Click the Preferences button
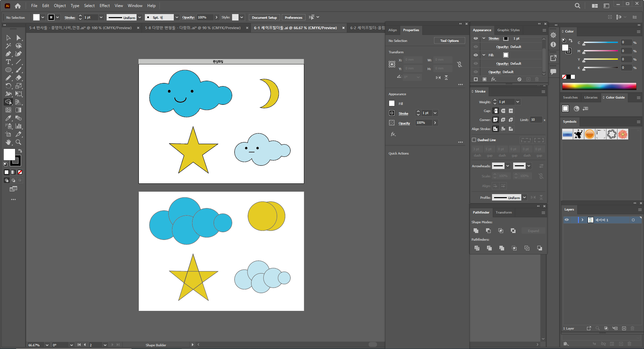Image resolution: width=644 pixels, height=349 pixels. coord(293,17)
